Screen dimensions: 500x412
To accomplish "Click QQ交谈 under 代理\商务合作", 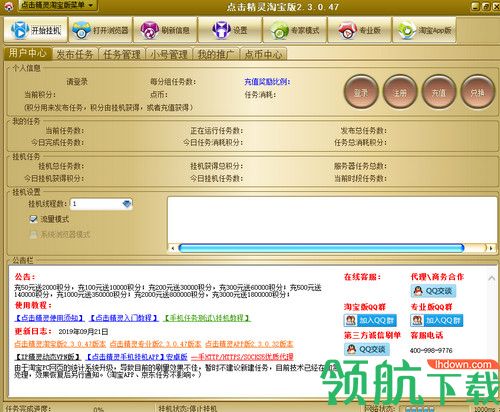I will (x=433, y=291).
